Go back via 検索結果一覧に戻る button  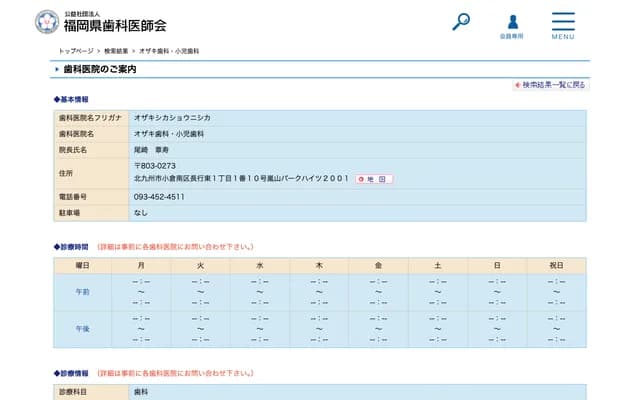[x=550, y=85]
